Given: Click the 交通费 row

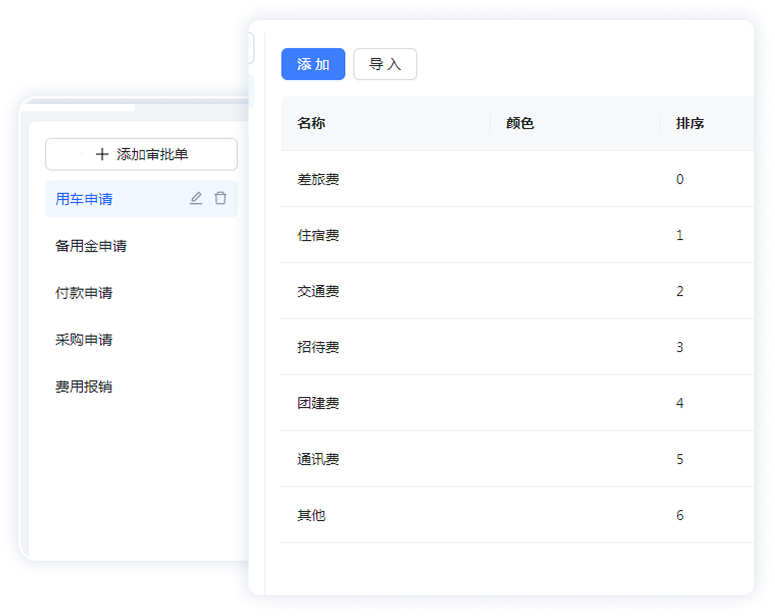Looking at the screenshot, I should (x=318, y=292).
